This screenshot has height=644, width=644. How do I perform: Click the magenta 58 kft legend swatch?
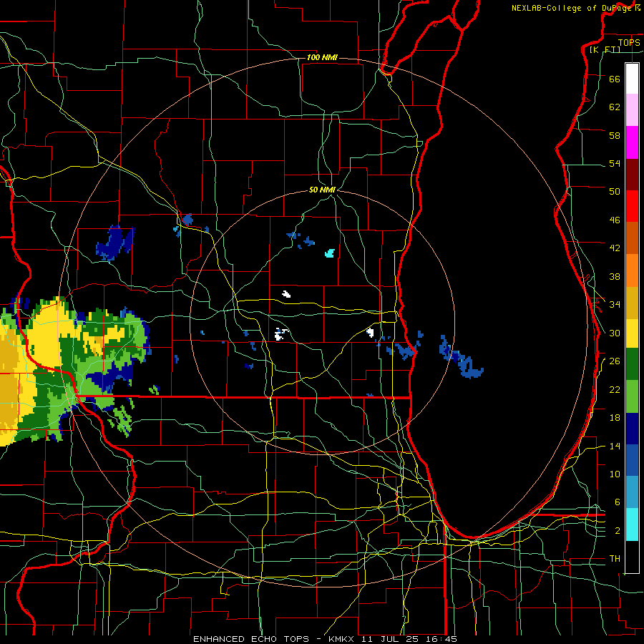pyautogui.click(x=632, y=142)
